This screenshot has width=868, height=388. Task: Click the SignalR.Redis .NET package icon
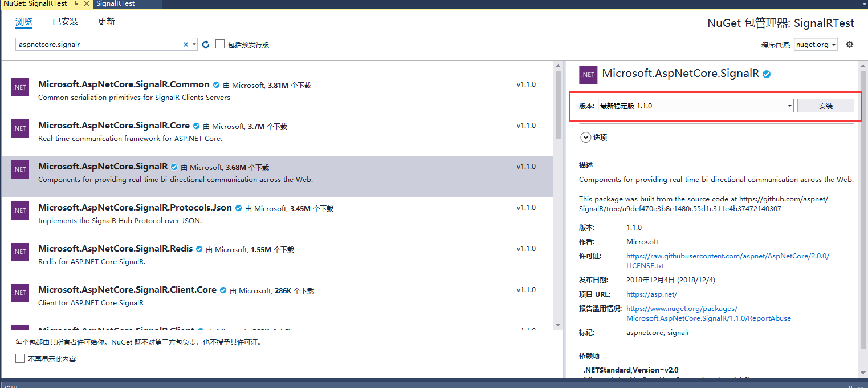20,252
